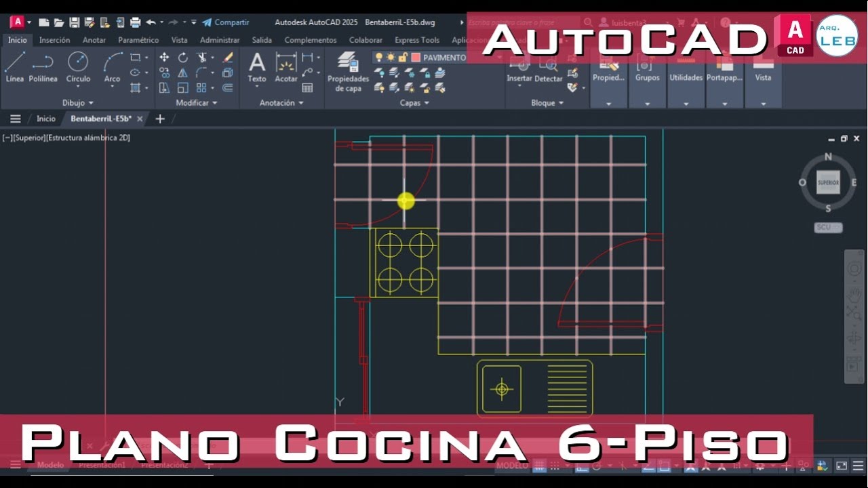Select the Acotar dimension tool
Viewport: 868px width, 488px height.
(x=286, y=67)
